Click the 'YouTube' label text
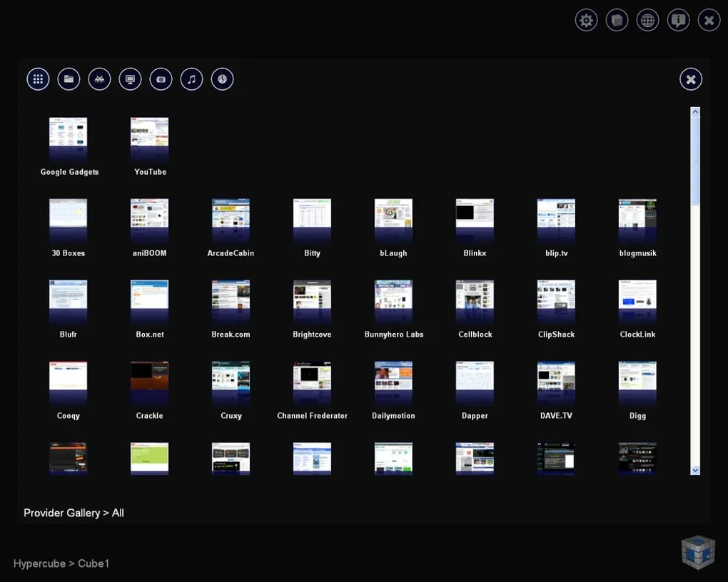The height and width of the screenshot is (582, 728). coord(150,172)
